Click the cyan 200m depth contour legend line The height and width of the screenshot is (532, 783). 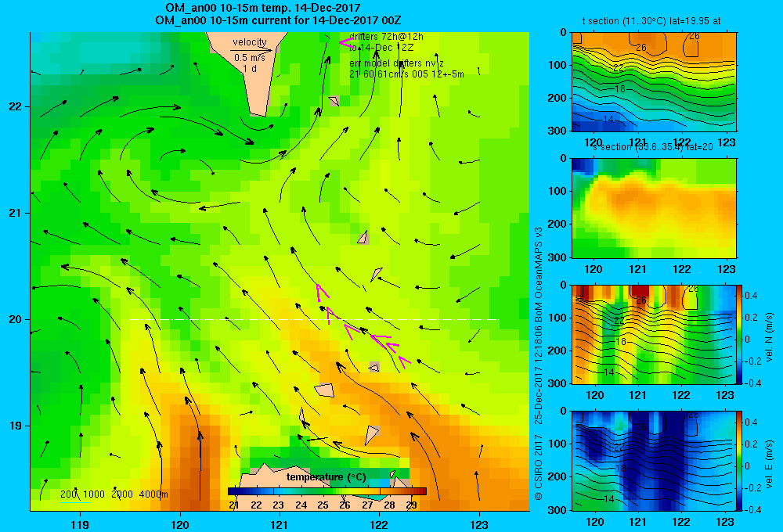coord(75,501)
